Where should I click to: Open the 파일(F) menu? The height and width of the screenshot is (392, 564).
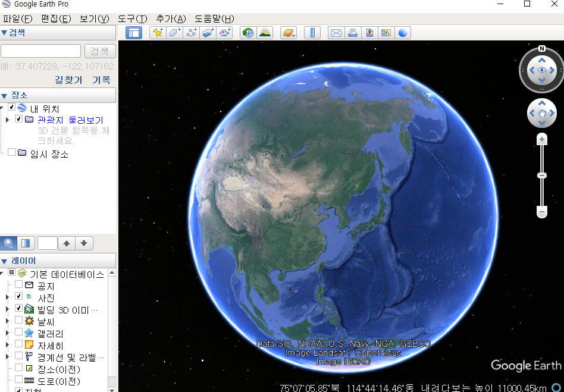18,18
